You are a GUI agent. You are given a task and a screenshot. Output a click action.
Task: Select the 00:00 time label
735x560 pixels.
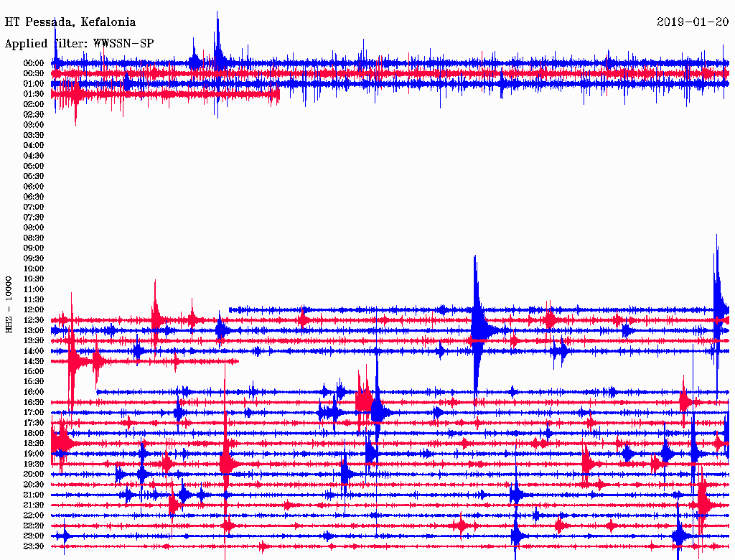pyautogui.click(x=34, y=63)
